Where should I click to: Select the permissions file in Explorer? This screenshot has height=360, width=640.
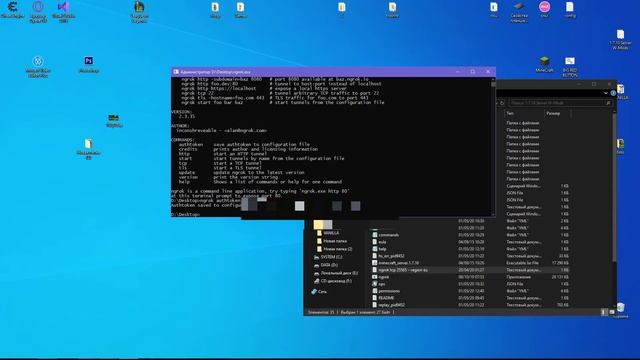pyautogui.click(x=386, y=291)
